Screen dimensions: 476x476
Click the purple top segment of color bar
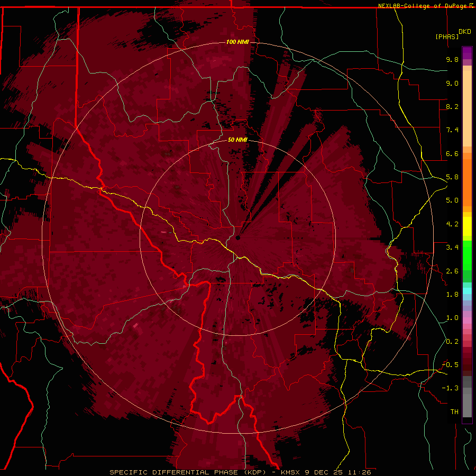pyautogui.click(x=467, y=53)
